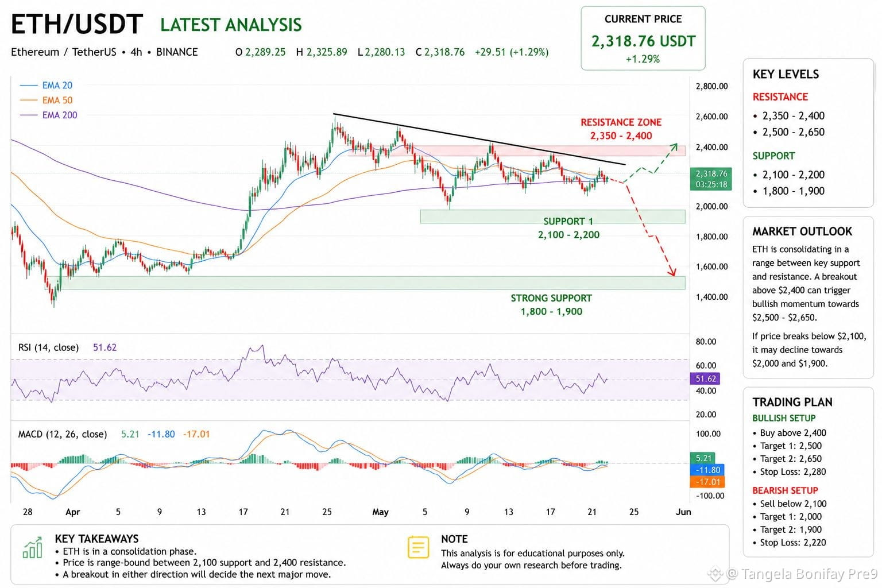Click the red RESISTANCE subheading under KEY LEVELS
Screen dimensions: 882x588
tap(780, 97)
